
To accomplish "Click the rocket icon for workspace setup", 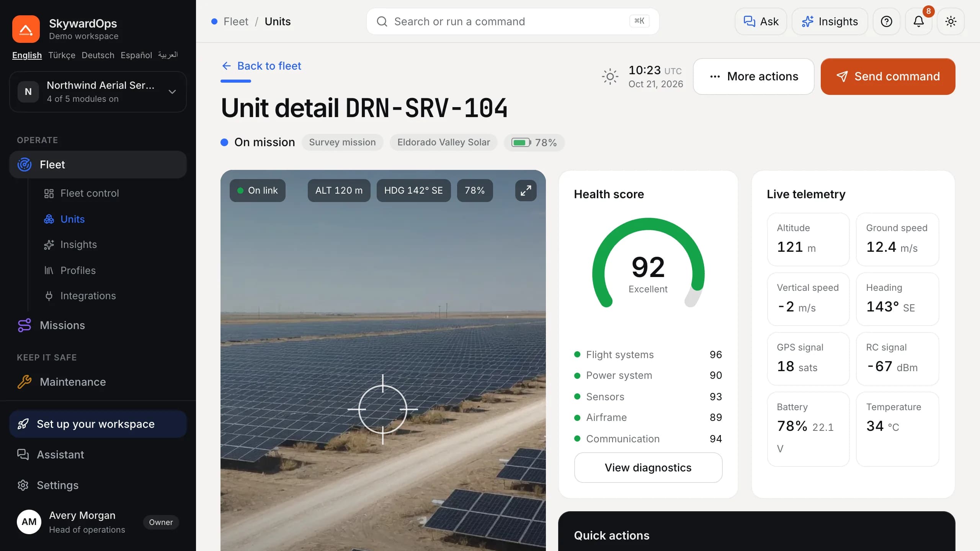I will click(x=23, y=424).
